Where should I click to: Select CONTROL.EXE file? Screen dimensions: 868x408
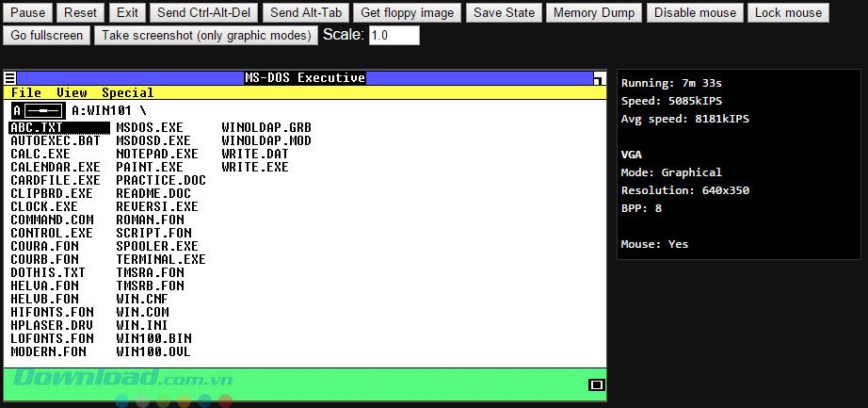click(52, 233)
